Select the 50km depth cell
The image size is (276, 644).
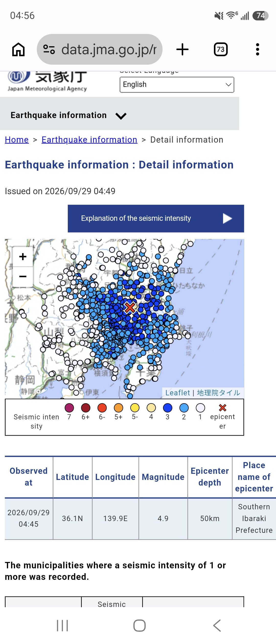click(x=210, y=519)
